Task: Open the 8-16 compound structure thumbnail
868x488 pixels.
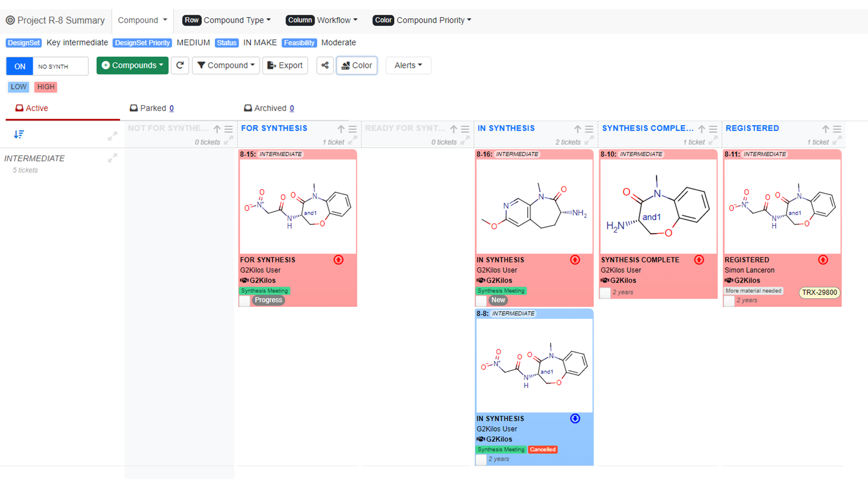Action: [534, 207]
